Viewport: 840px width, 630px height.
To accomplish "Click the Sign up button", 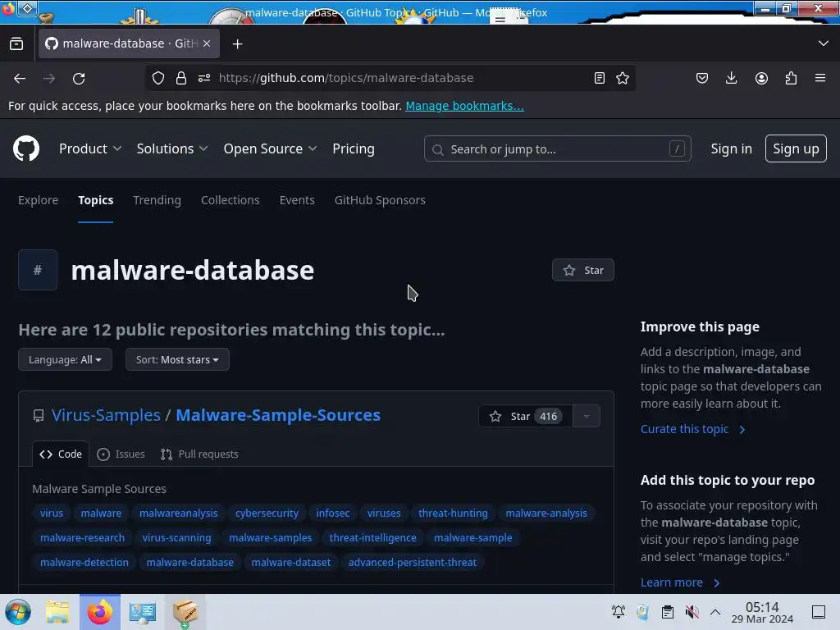I will 796,148.
